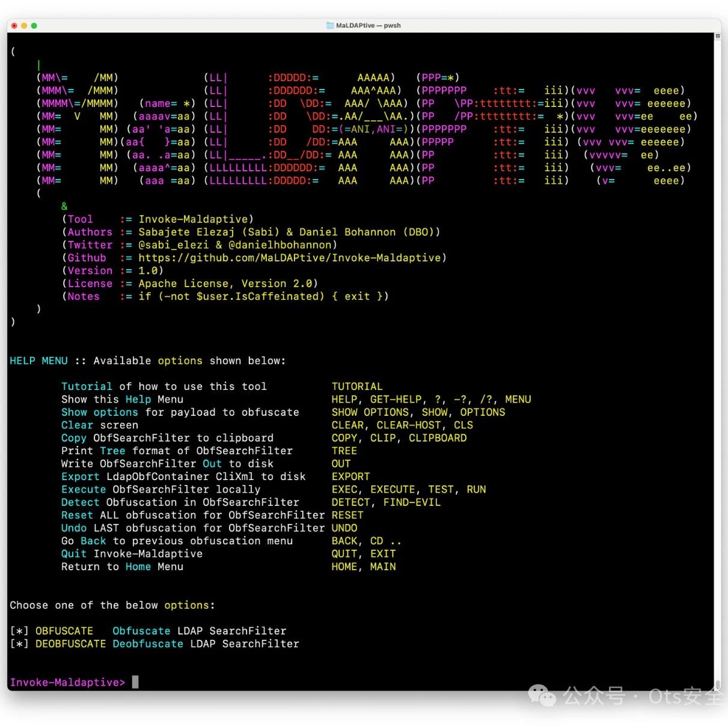Click the yellow RESET command
The height and width of the screenshot is (727, 728).
(x=347, y=516)
